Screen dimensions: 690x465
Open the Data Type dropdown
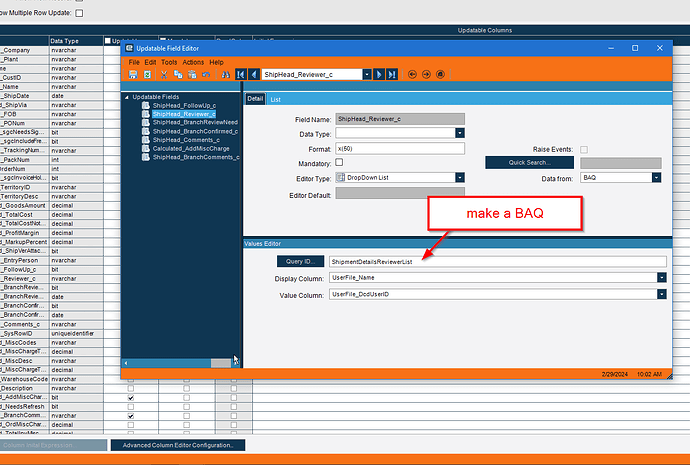pyautogui.click(x=460, y=132)
